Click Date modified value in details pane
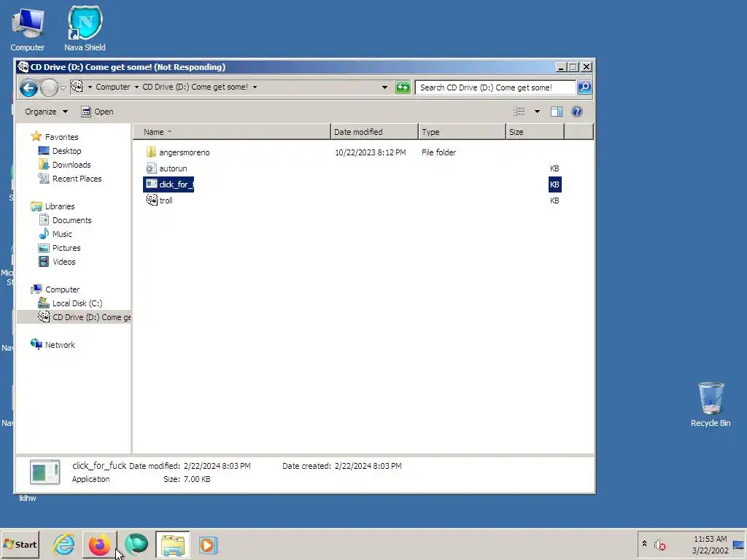This screenshot has height=560, width=747. [x=217, y=466]
